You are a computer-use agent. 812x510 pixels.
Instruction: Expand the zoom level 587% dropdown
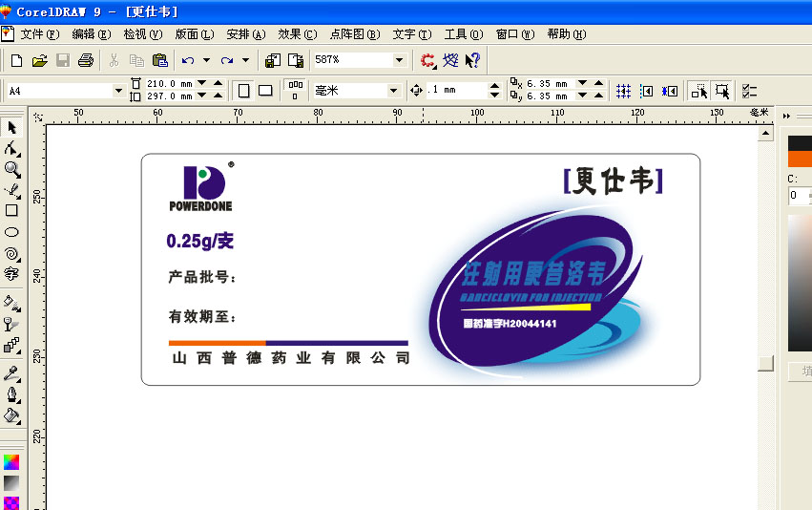399,60
